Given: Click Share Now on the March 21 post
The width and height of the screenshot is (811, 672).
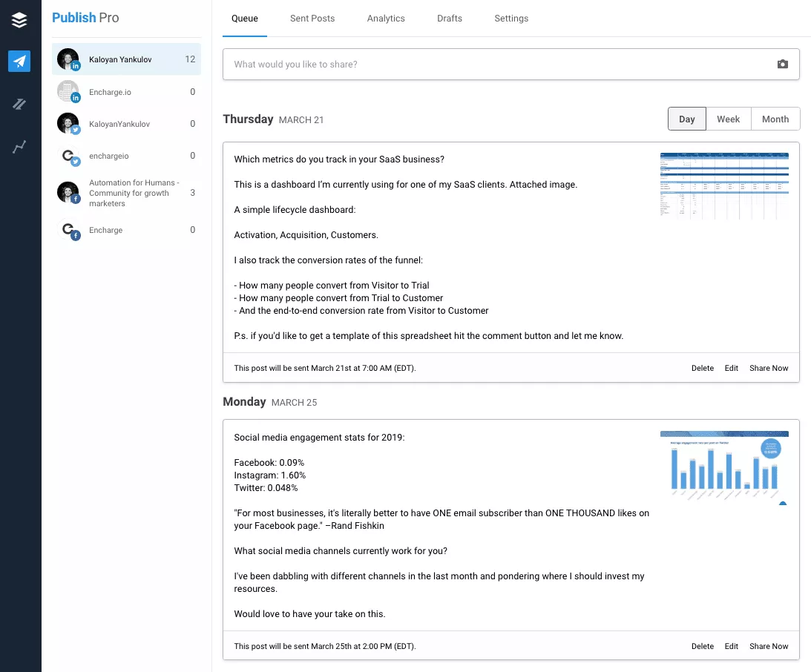Looking at the screenshot, I should click(769, 369).
